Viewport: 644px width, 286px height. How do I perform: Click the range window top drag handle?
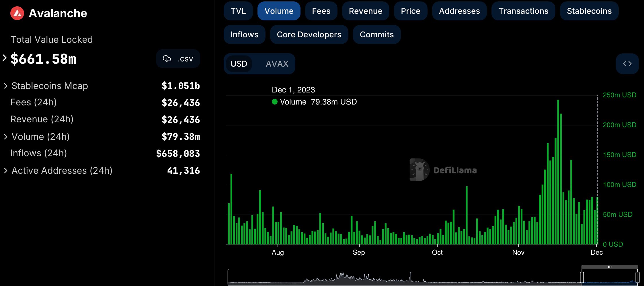[610, 267]
